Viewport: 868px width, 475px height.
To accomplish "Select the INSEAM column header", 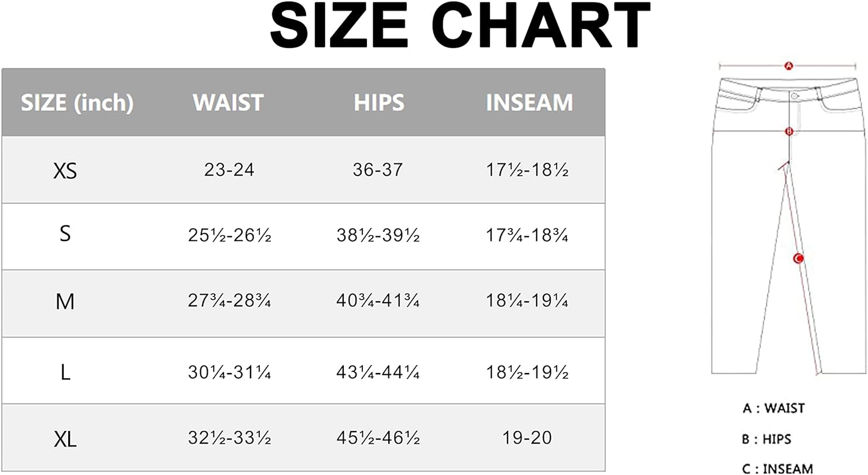I will point(529,103).
